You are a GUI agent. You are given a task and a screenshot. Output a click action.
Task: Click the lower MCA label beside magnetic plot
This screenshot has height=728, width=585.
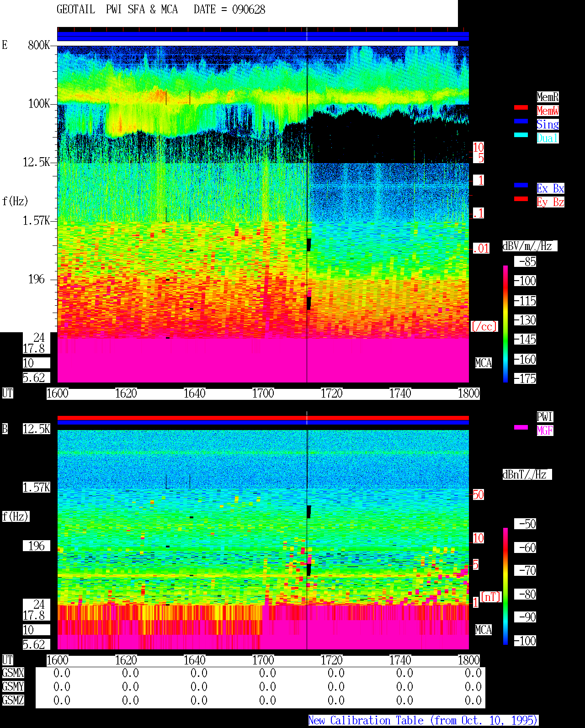(484, 630)
